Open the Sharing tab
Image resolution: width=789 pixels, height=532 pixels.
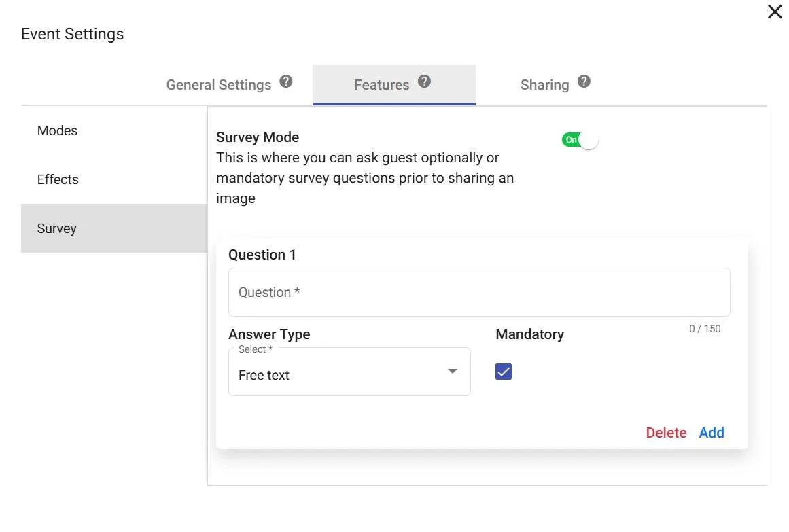(x=544, y=85)
